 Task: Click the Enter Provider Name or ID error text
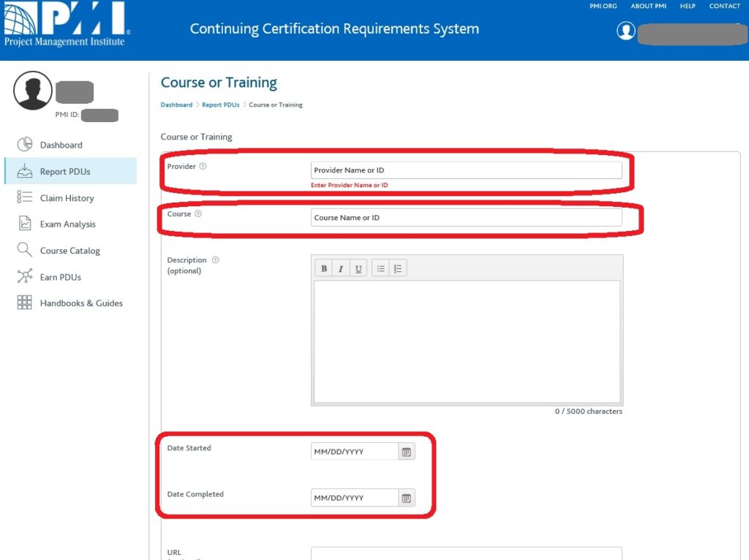[x=349, y=185]
